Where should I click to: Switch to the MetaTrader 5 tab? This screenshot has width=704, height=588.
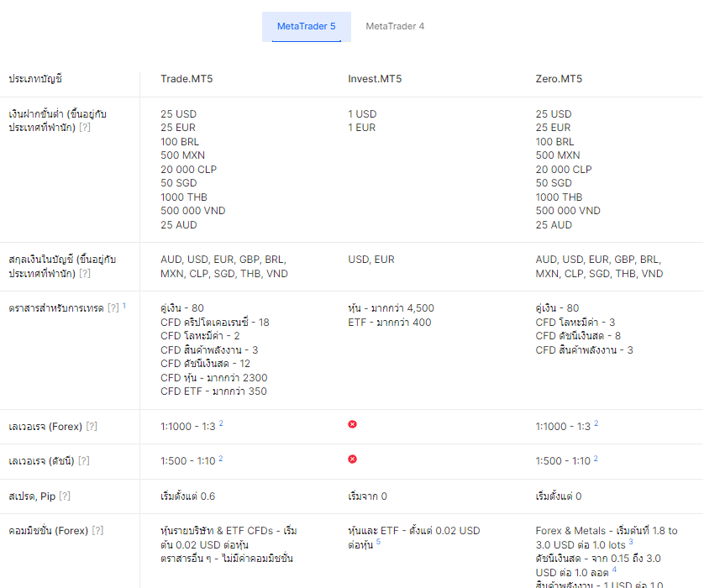306,27
